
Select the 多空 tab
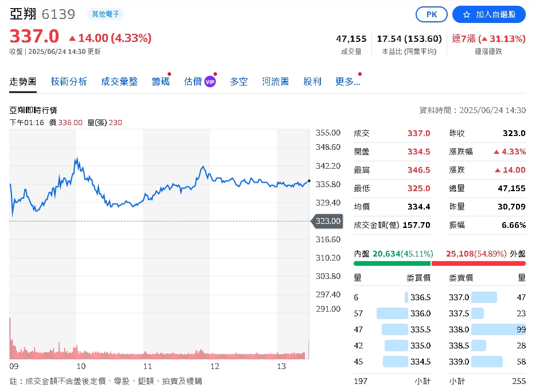[239, 81]
